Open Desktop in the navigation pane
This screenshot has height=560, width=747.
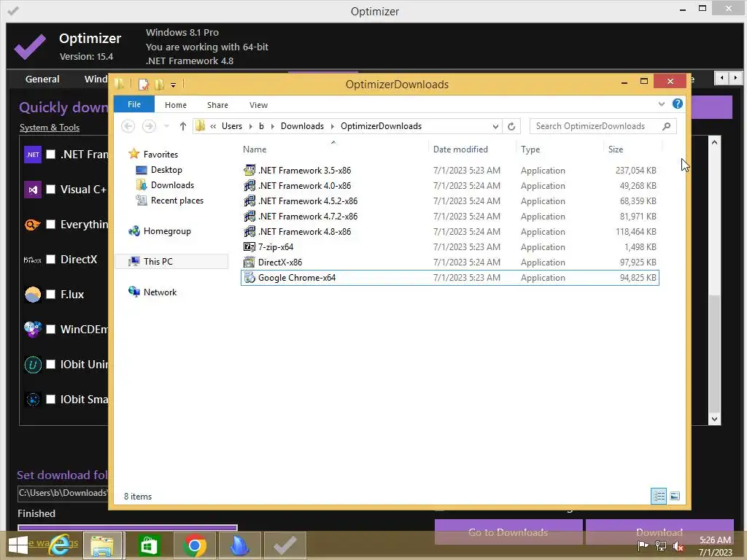point(166,169)
